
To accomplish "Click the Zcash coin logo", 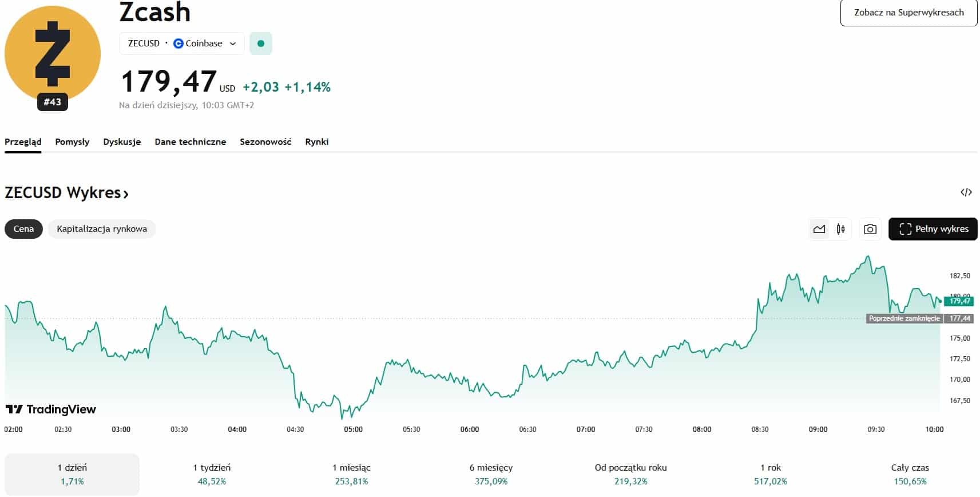I will pos(53,53).
